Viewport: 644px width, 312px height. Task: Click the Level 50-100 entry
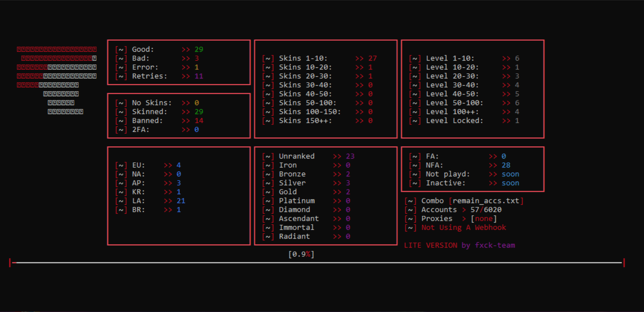click(x=464, y=103)
